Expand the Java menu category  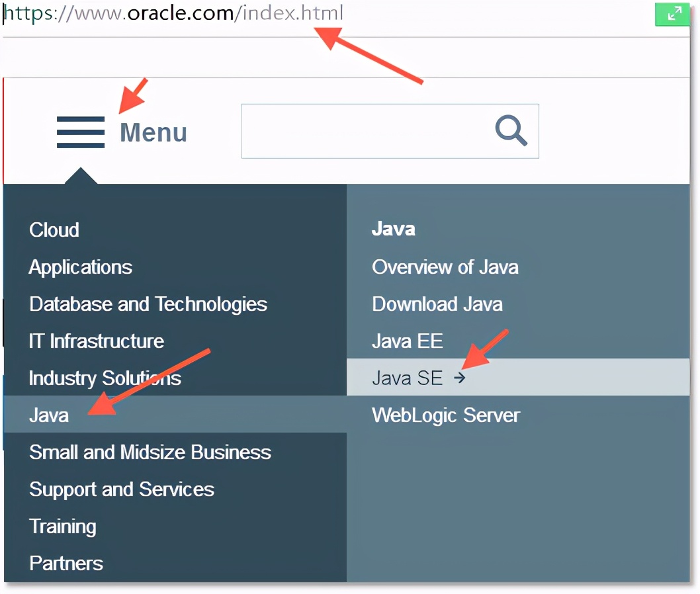(49, 415)
